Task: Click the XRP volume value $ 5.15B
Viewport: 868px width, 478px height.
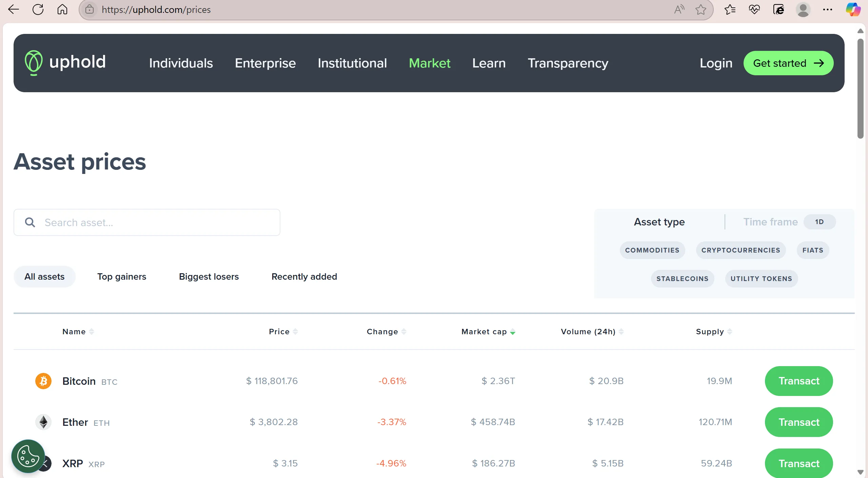Action: pyautogui.click(x=608, y=463)
